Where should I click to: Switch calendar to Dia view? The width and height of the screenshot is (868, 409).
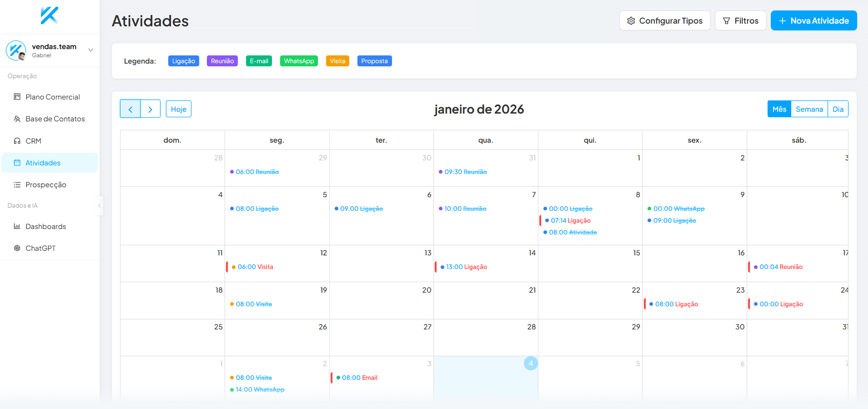pyautogui.click(x=838, y=109)
